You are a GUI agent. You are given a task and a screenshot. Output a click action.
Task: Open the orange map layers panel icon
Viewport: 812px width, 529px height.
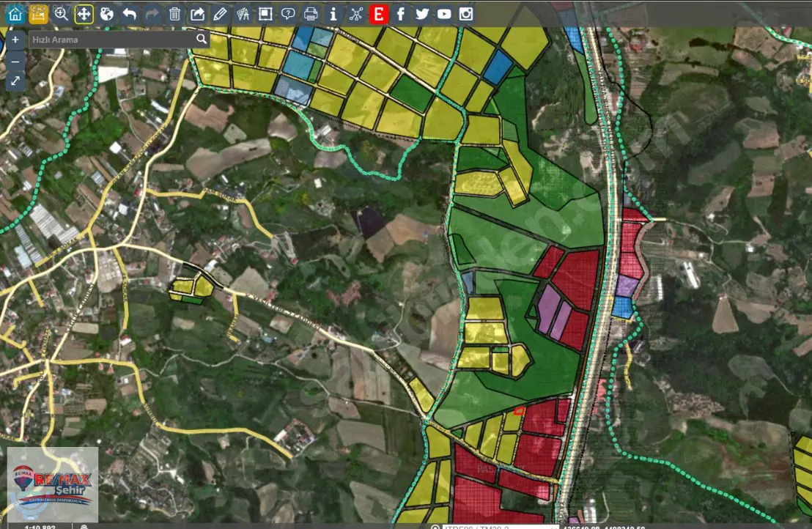click(x=38, y=14)
